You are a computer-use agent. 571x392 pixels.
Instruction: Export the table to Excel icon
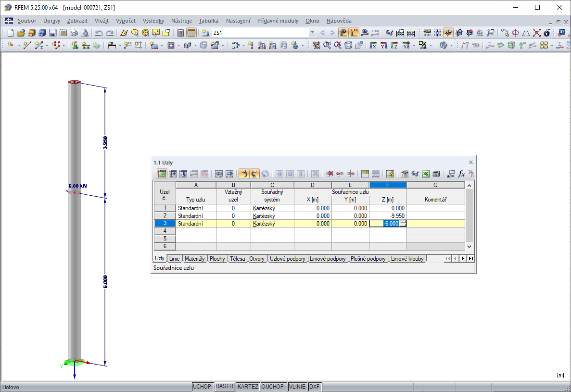click(426, 174)
